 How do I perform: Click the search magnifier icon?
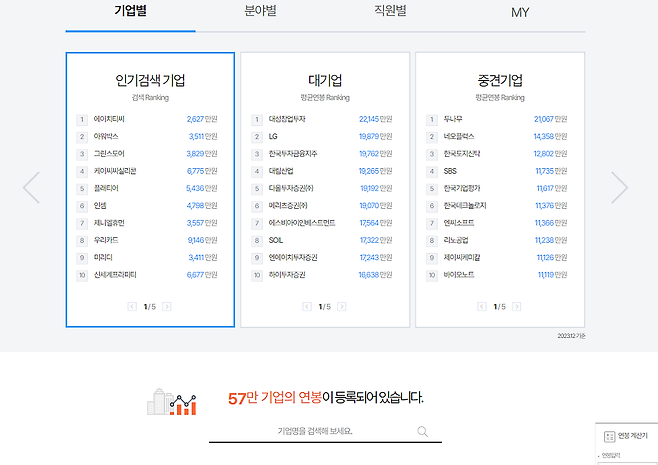[x=422, y=432]
